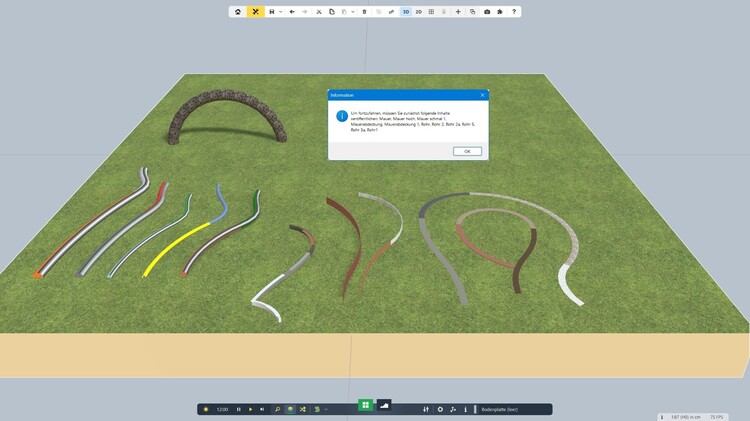Click the music note sound icon
750x421 pixels.
pyautogui.click(x=453, y=410)
